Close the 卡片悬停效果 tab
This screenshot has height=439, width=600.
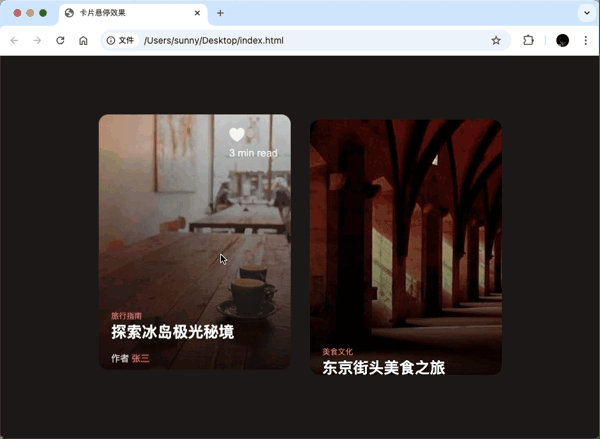197,13
